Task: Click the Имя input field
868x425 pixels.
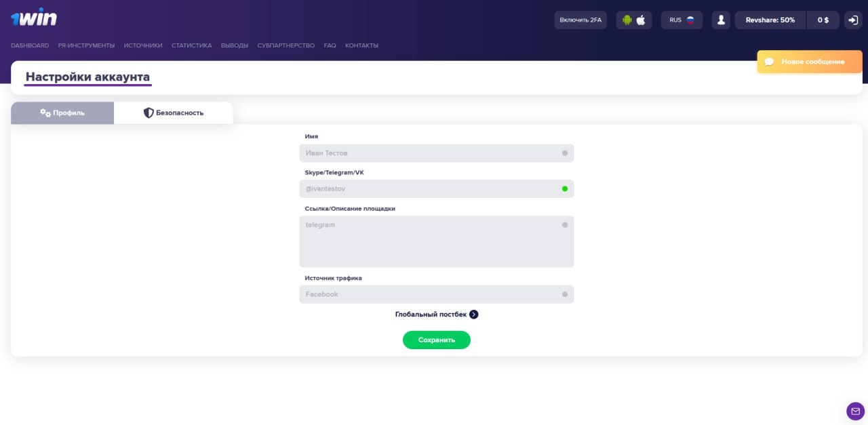Action: click(436, 153)
